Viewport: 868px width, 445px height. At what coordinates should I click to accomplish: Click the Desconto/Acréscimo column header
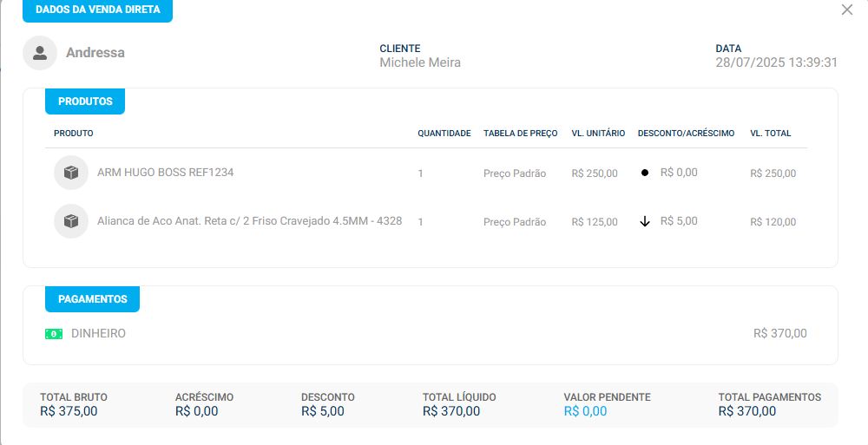click(x=686, y=134)
